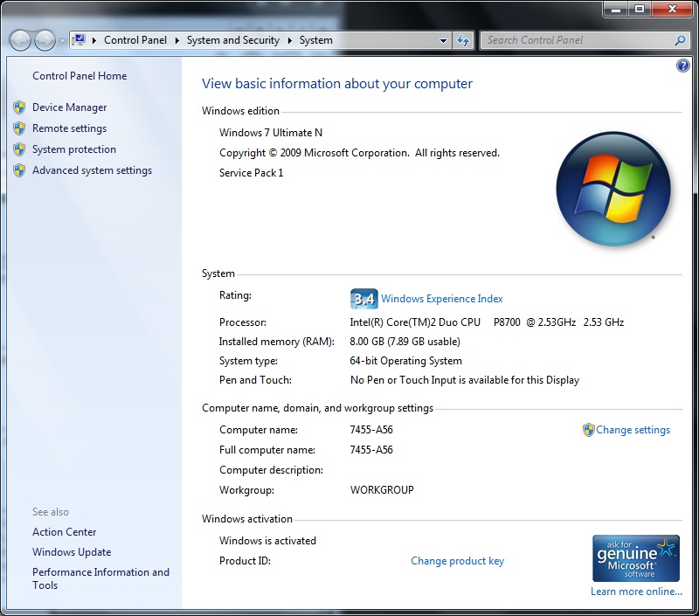Expand the arrow before Control Panel breadcrumb
Image resolution: width=699 pixels, height=616 pixels.
pyautogui.click(x=94, y=40)
